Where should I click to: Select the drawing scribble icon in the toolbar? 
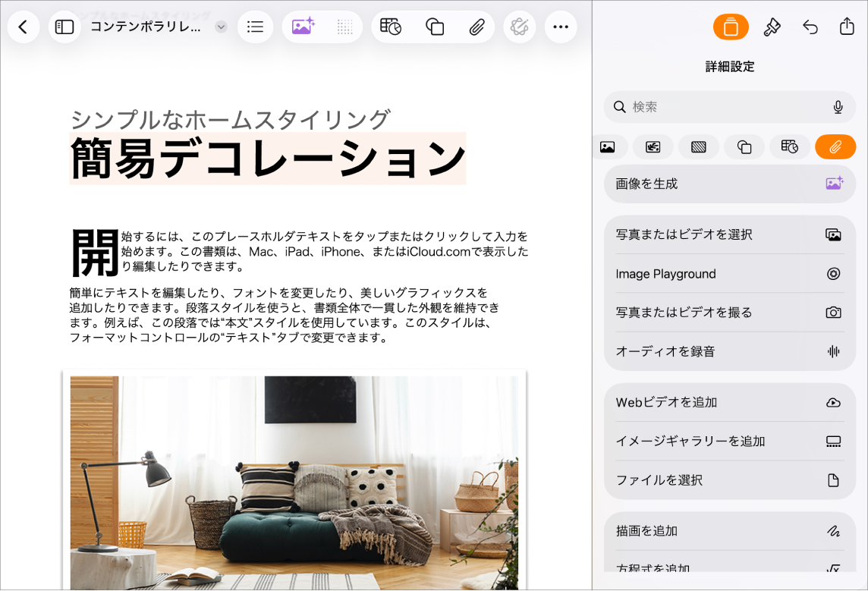click(x=520, y=27)
